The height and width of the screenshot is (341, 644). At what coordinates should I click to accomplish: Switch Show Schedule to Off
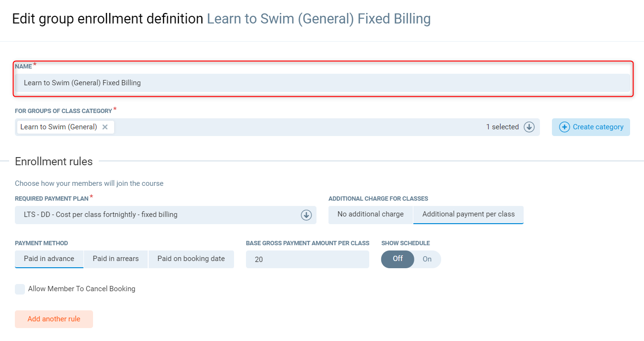click(398, 259)
